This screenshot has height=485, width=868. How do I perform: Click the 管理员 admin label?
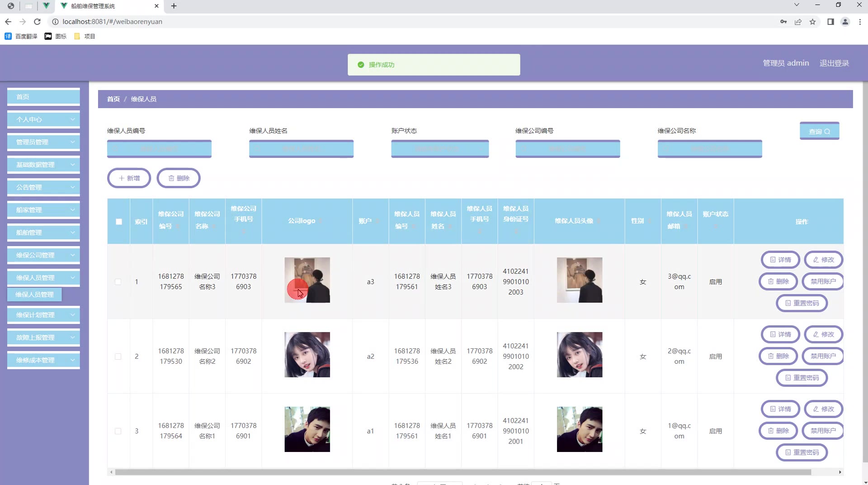coord(786,63)
